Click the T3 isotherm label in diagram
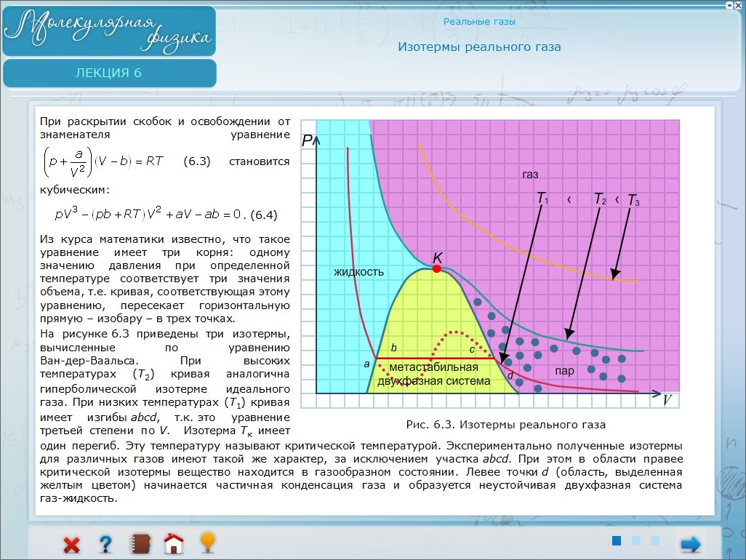Viewport: 746px width, 560px height. click(633, 200)
